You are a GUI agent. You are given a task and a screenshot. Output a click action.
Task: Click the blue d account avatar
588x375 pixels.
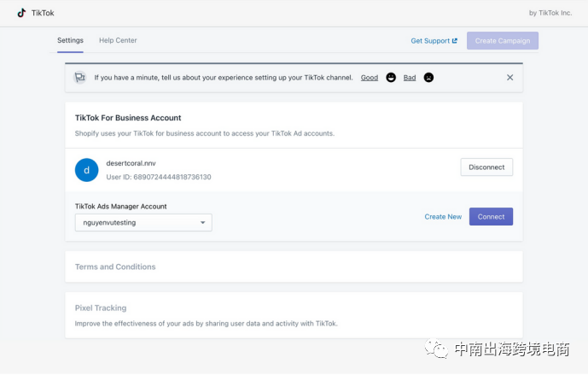point(87,170)
